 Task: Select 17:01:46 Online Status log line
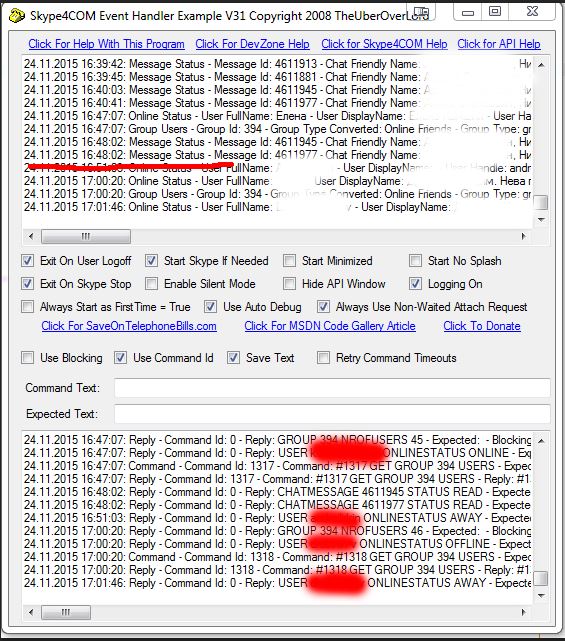[x=277, y=207]
